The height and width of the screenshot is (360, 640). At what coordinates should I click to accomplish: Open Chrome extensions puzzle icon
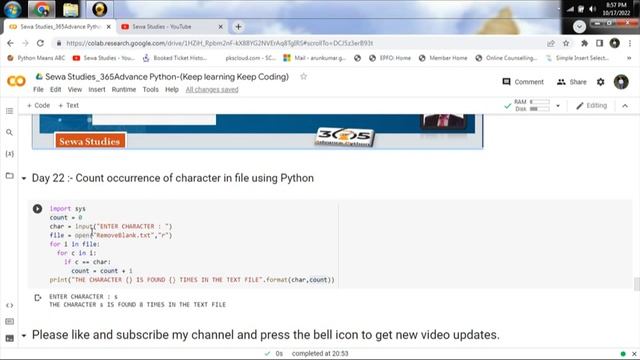[x=584, y=43]
